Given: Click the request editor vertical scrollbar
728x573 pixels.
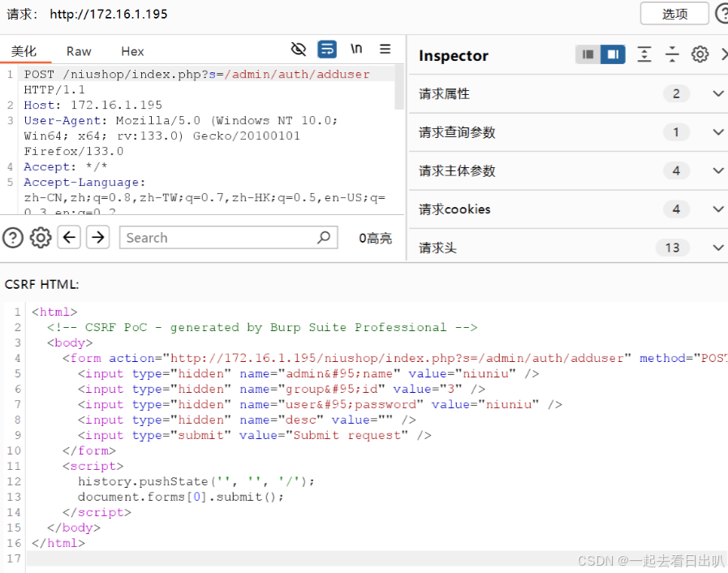Looking at the screenshot, I should [x=399, y=88].
